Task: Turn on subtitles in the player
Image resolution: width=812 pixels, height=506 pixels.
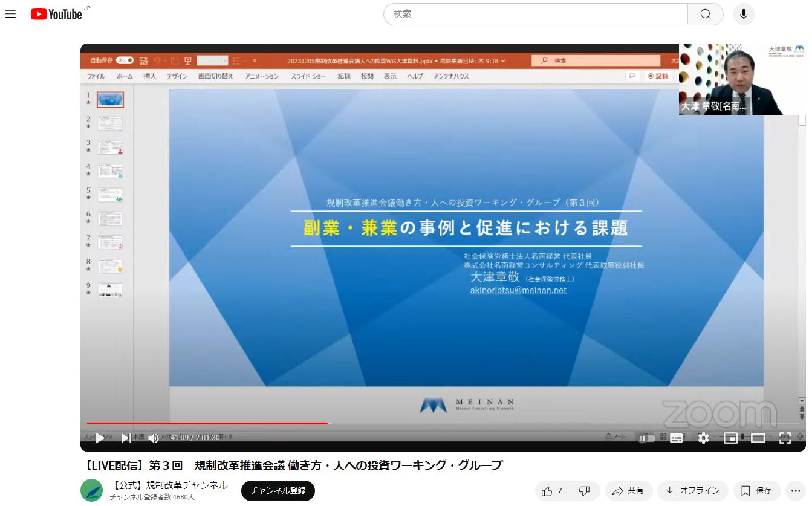Action: (x=677, y=438)
